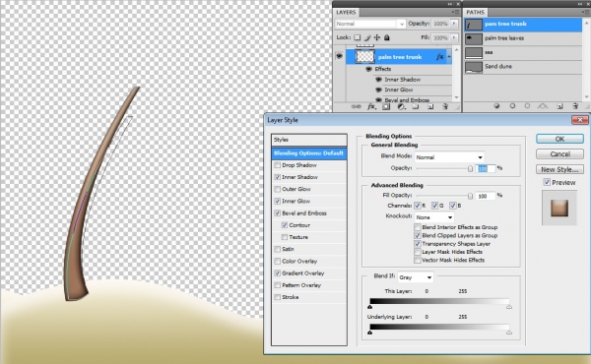
Task: Open the Paths panel flyout menu
Action: [x=586, y=12]
